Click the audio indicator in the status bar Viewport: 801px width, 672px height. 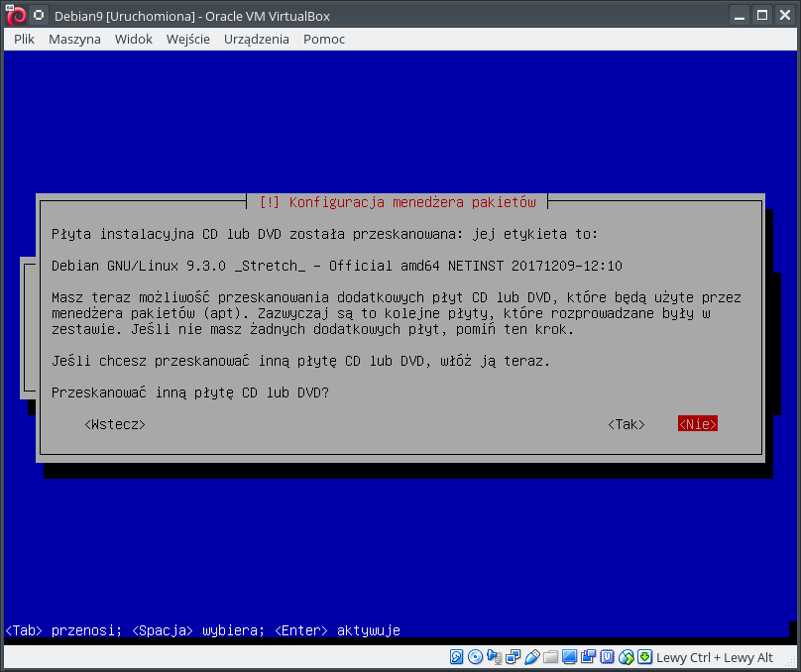coord(495,657)
